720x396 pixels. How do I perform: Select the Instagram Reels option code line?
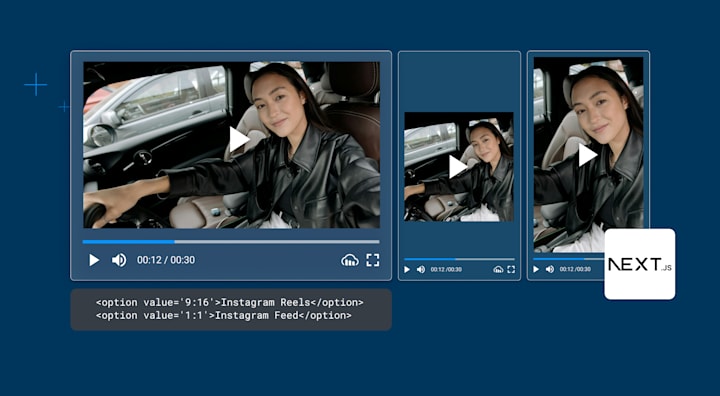tap(230, 302)
